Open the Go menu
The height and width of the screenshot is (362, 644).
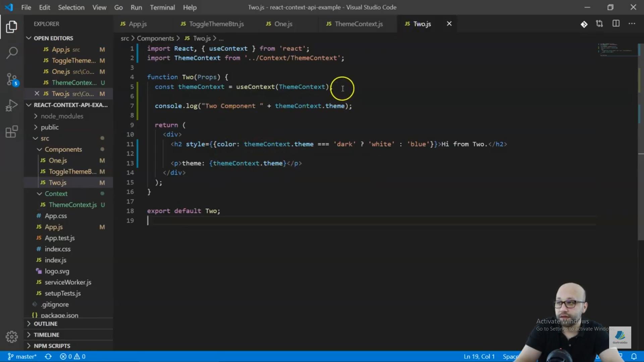[x=118, y=7]
